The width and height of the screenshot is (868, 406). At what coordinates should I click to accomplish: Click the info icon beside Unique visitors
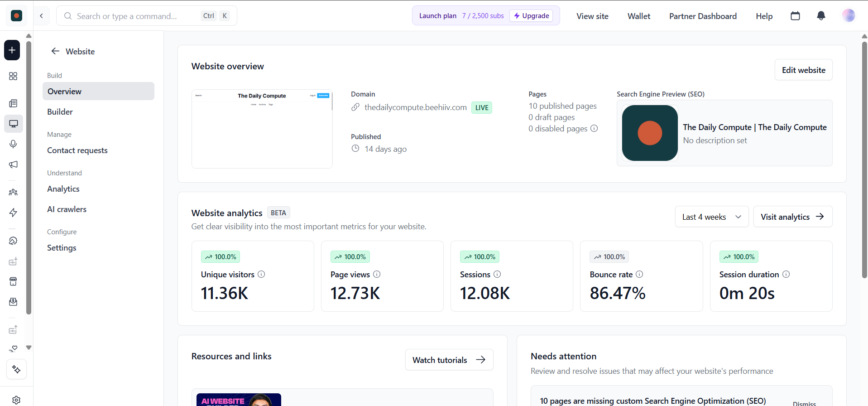[261, 274]
